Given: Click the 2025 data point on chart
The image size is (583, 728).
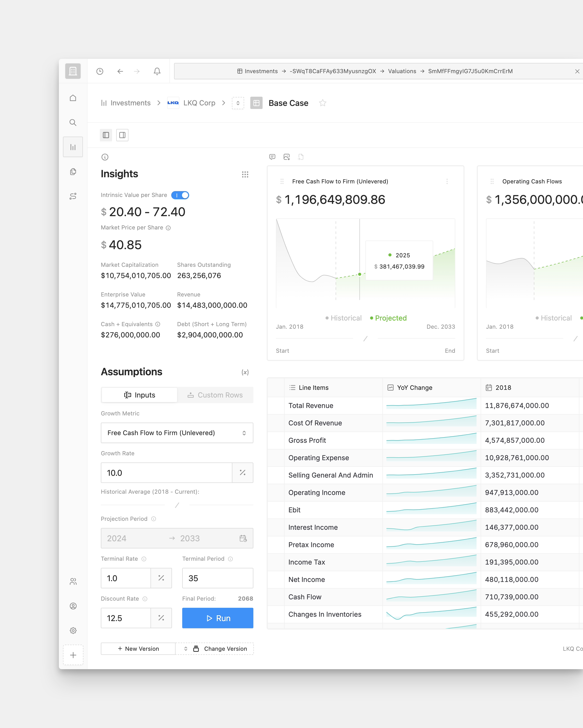Looking at the screenshot, I should pyautogui.click(x=360, y=274).
